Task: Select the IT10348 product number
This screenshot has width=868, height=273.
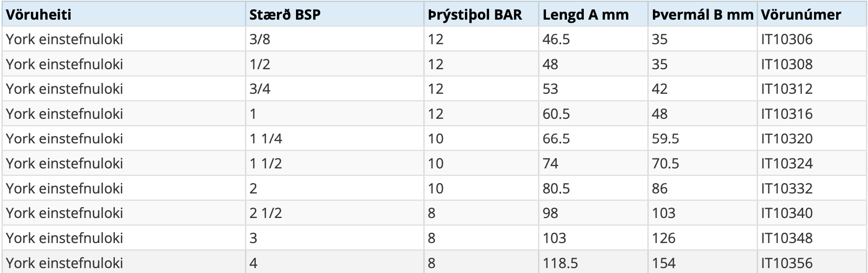Action: pos(787,238)
